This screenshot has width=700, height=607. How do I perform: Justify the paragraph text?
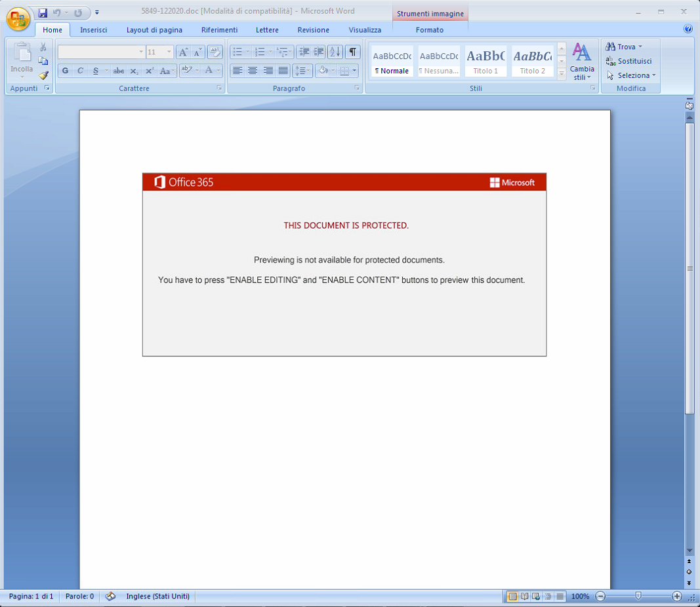283,71
